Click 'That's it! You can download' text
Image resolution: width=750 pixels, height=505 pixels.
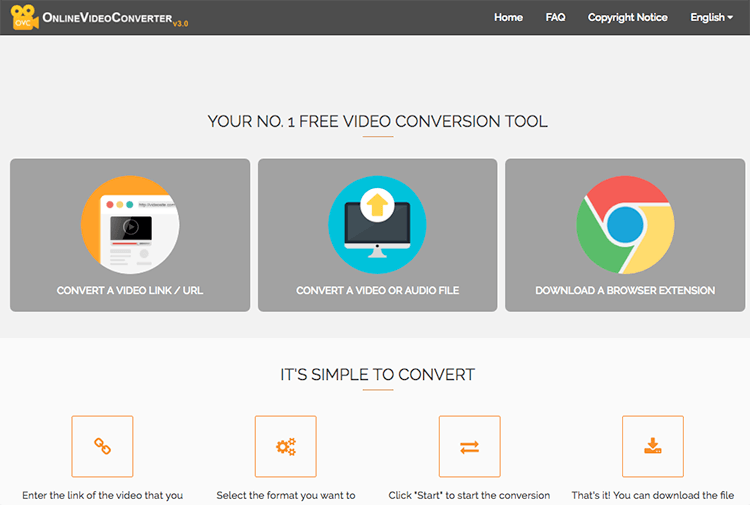[653, 495]
